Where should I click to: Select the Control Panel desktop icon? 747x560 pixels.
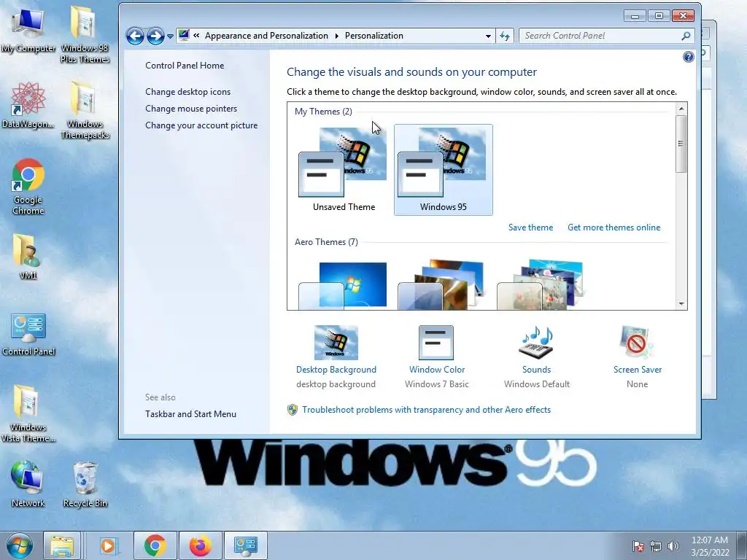28,334
